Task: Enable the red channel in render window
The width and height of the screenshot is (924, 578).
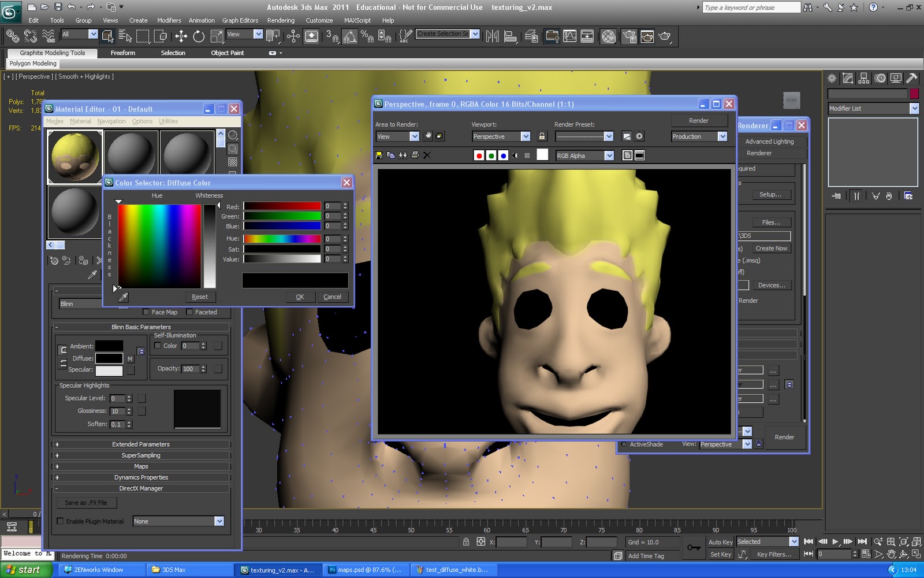Action: point(479,155)
